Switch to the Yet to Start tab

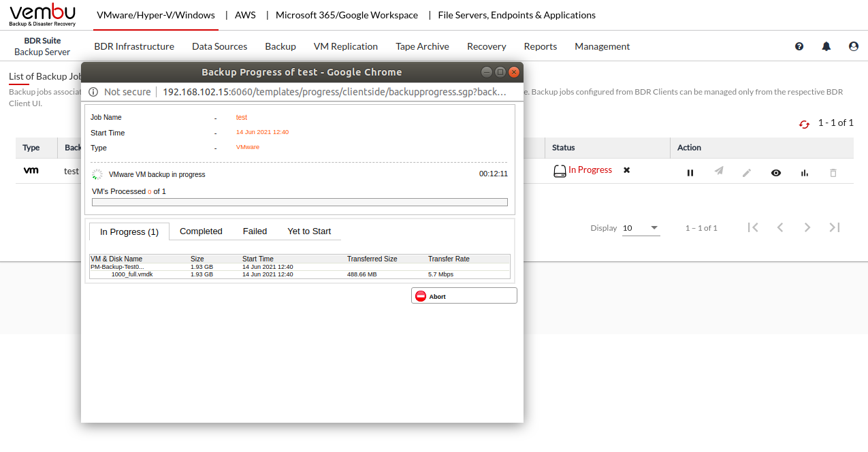pyautogui.click(x=309, y=231)
